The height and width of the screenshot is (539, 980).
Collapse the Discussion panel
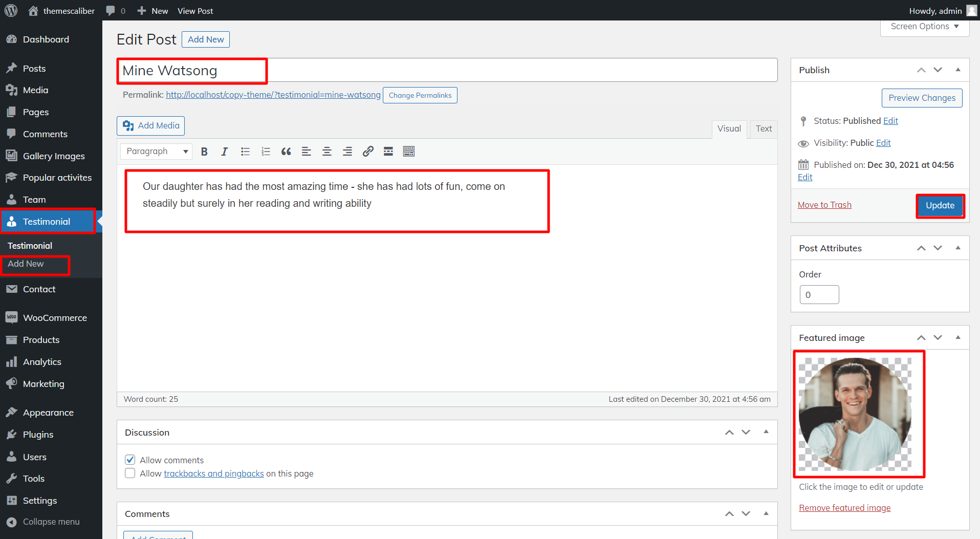(x=766, y=432)
